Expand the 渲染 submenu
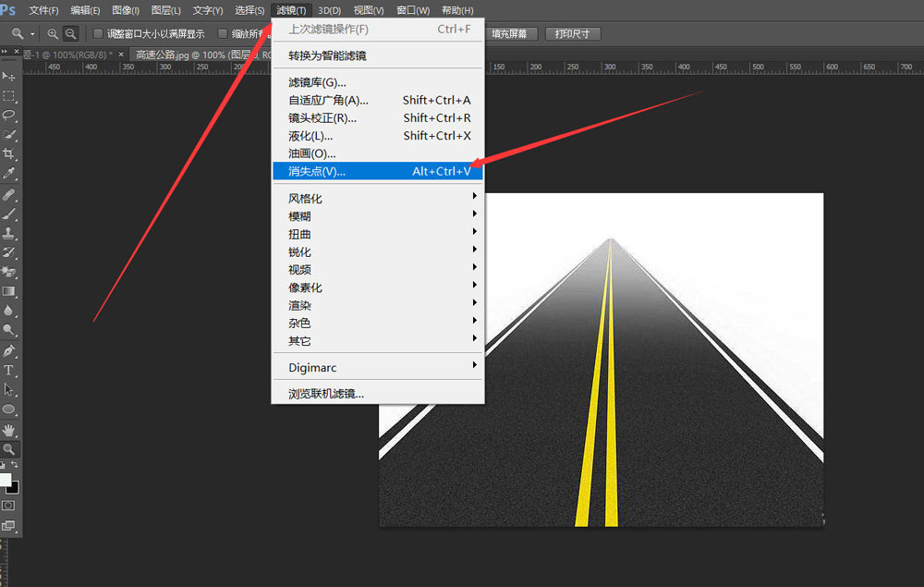 pyautogui.click(x=378, y=305)
